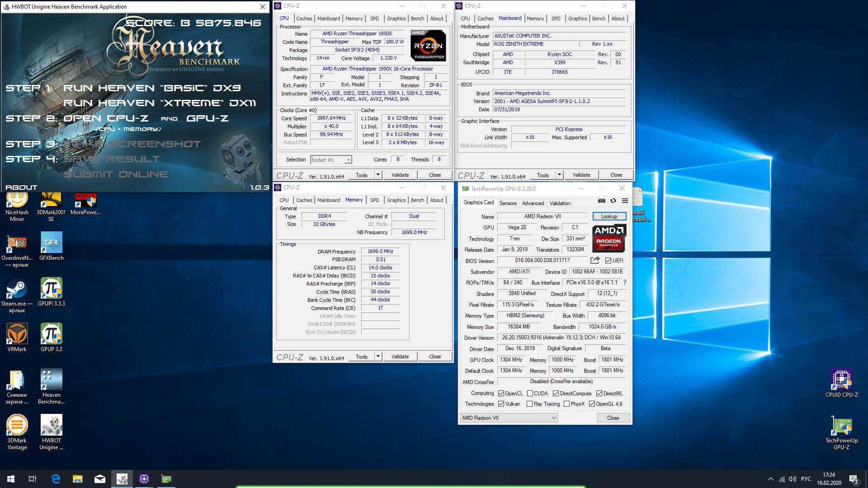Show hidden system tray icons

770,479
